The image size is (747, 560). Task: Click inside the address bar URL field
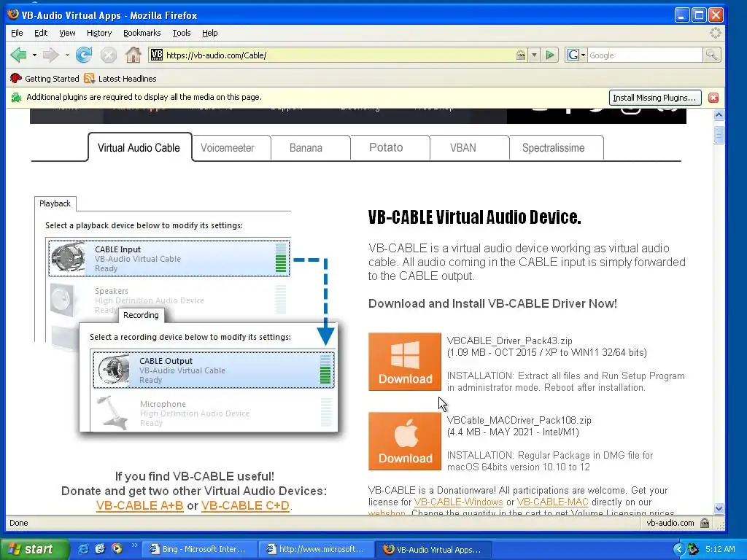338,55
